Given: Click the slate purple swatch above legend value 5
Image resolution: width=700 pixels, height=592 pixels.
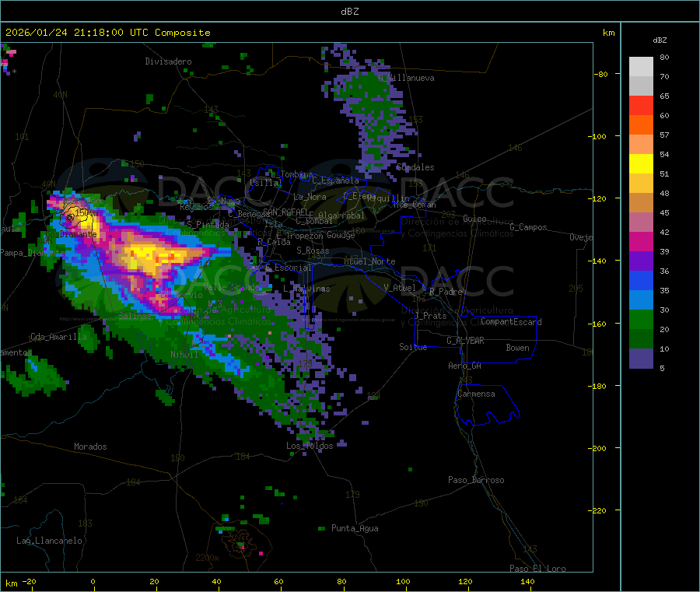Looking at the screenshot, I should tap(641, 359).
